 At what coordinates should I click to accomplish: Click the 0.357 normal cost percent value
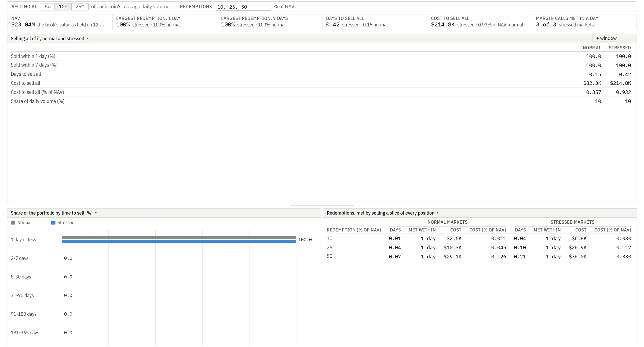point(594,93)
